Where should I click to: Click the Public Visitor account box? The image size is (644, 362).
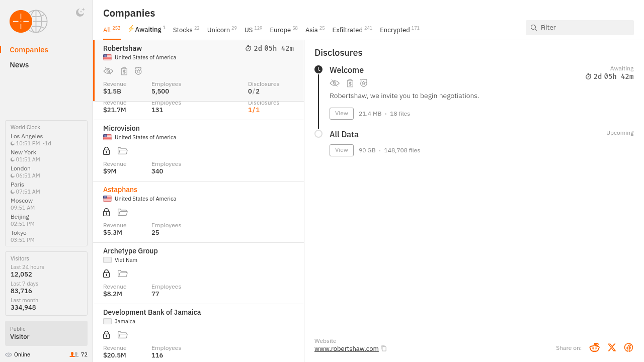point(46,333)
